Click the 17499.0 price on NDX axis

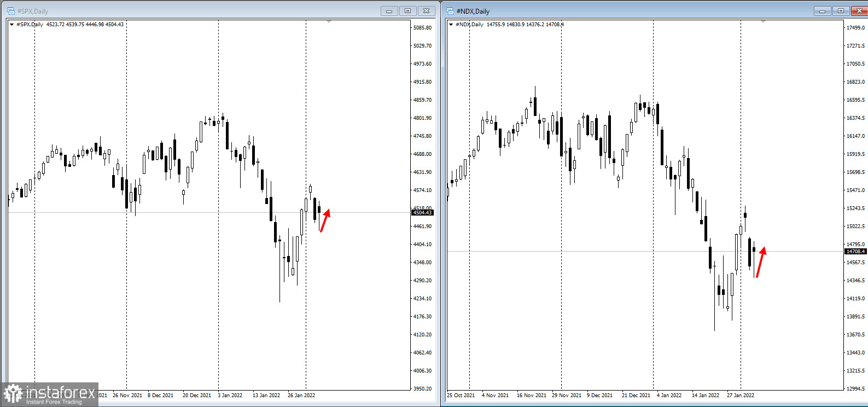[x=855, y=28]
